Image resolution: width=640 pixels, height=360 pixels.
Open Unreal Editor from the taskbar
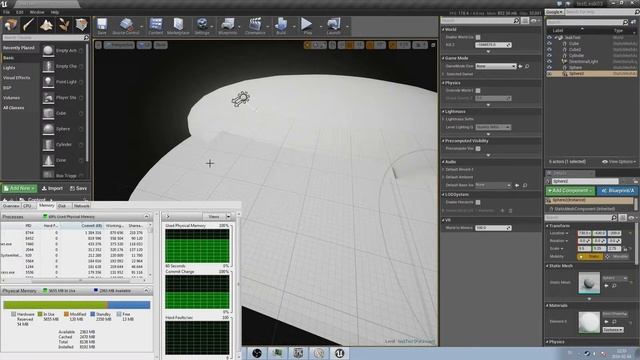[x=339, y=353]
